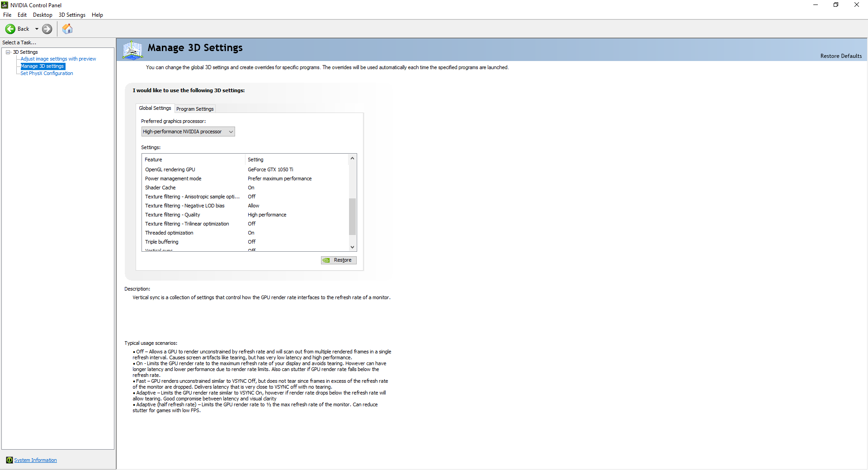Select 3D Settings tree root item
The width and height of the screenshot is (868, 470).
tap(25, 52)
